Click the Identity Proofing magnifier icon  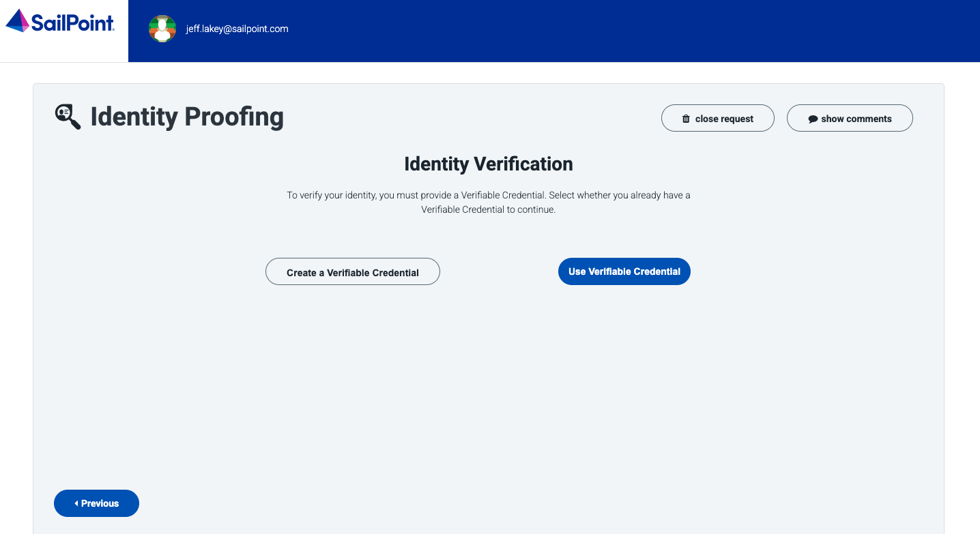pos(68,117)
